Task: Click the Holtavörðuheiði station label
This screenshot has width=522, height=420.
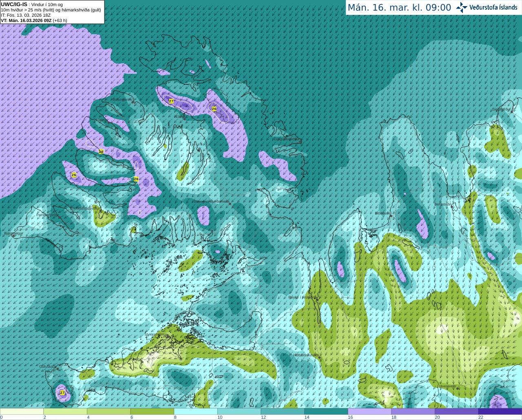Action: [306, 355]
